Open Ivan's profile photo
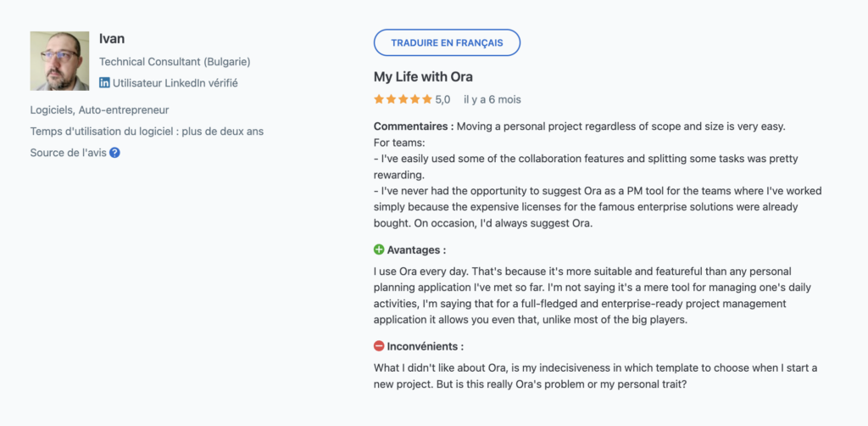Screen dimensions: 868x426 pyautogui.click(x=59, y=61)
